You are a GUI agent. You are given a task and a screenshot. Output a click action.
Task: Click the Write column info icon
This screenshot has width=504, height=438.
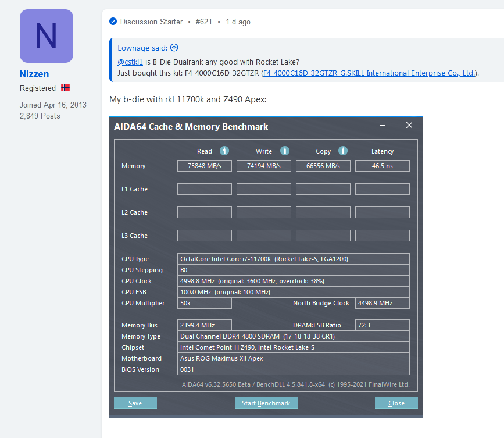(x=285, y=151)
